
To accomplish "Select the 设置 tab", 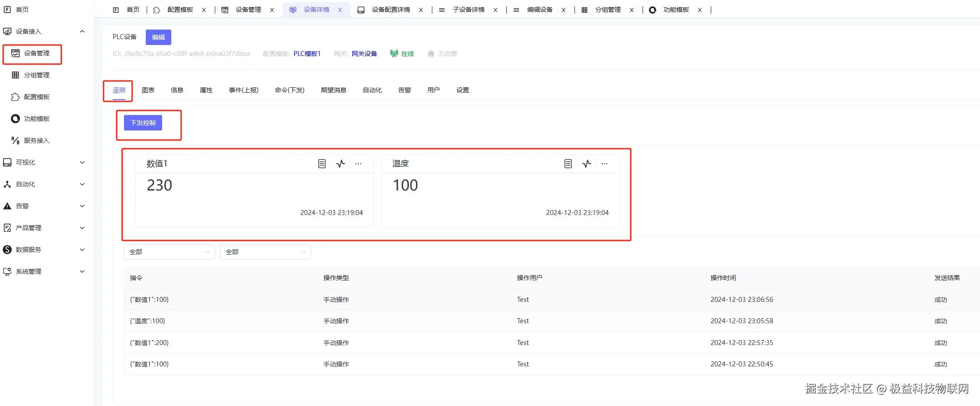I will point(463,90).
